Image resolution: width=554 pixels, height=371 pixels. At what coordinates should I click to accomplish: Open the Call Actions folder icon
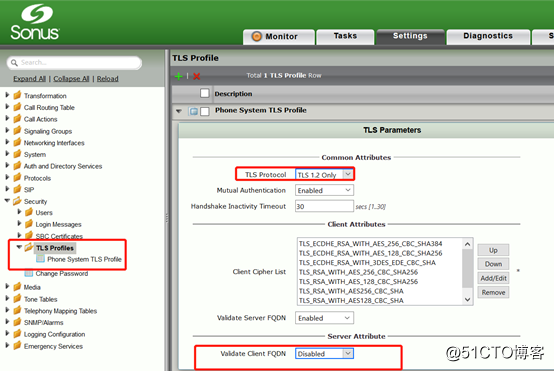pyautogui.click(x=17, y=119)
